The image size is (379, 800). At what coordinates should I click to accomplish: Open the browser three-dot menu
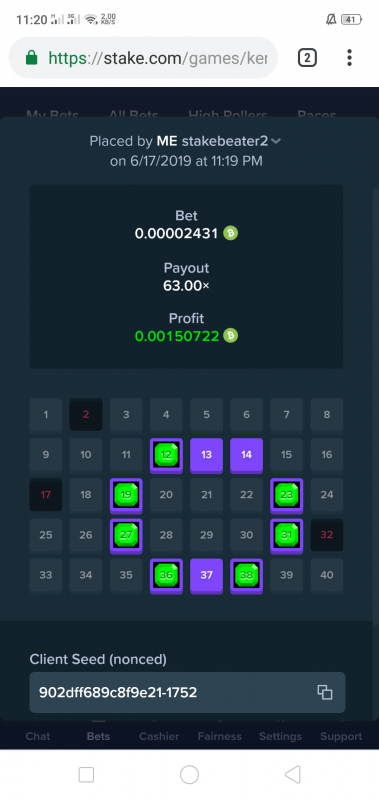[349, 58]
